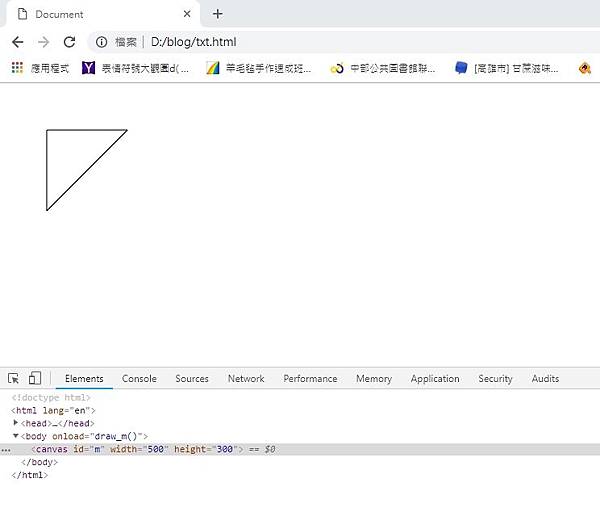
Task: Open the Application tab in DevTools
Action: point(435,379)
